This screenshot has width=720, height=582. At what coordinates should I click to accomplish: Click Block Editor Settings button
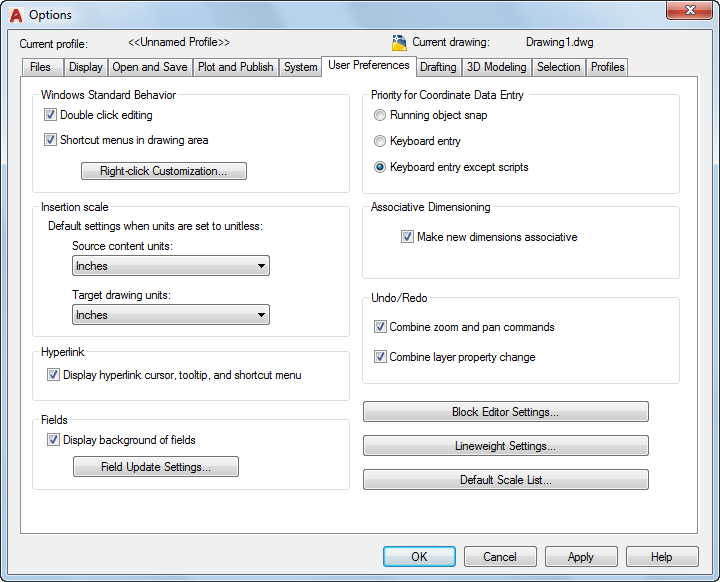(x=505, y=412)
